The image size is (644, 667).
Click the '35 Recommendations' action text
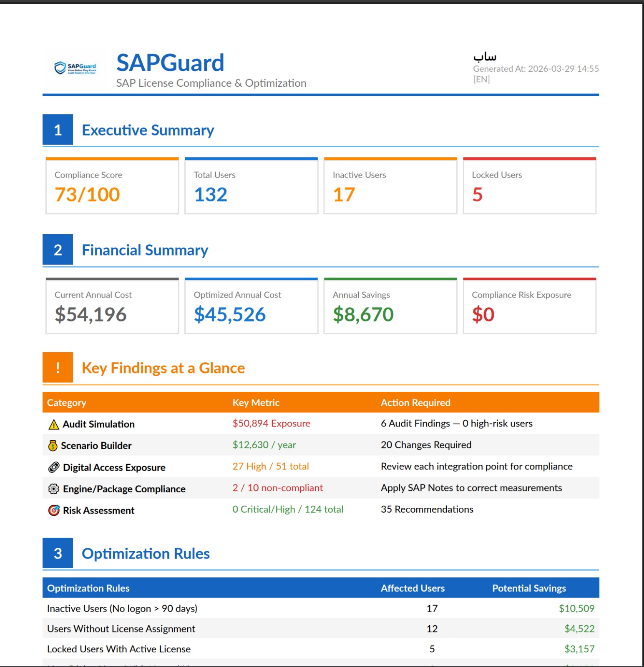point(427,509)
